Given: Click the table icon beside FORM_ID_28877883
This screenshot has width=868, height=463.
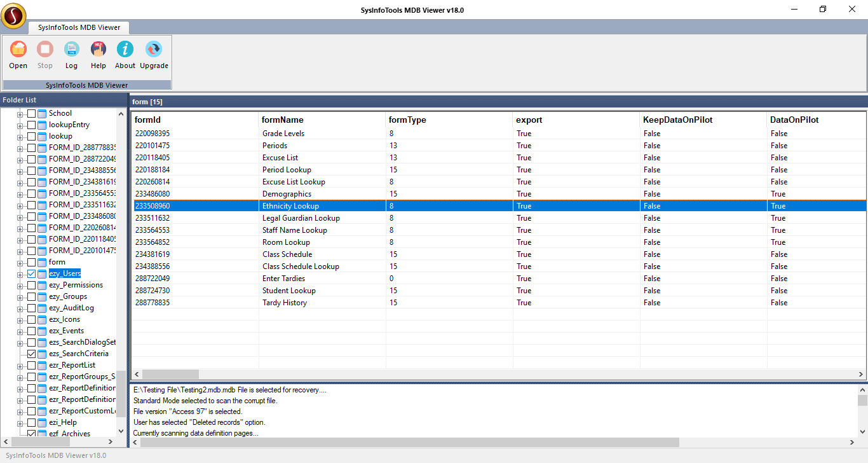Looking at the screenshot, I should pyautogui.click(x=42, y=148).
